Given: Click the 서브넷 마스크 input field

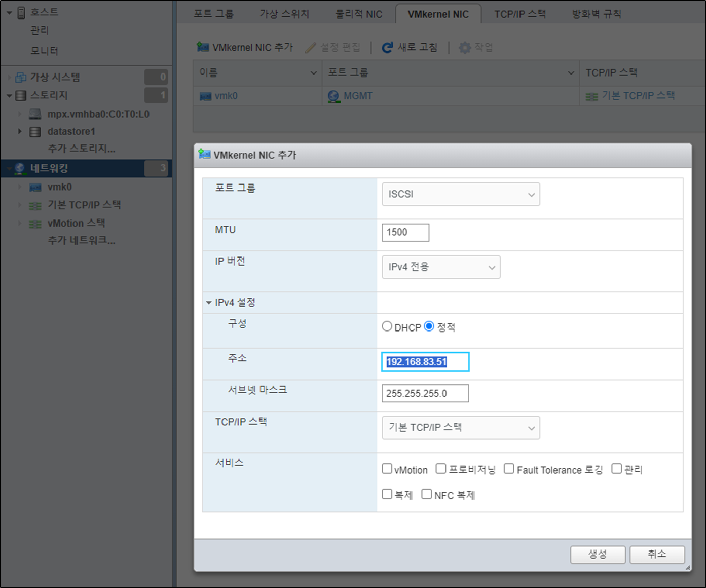Looking at the screenshot, I should click(x=425, y=393).
